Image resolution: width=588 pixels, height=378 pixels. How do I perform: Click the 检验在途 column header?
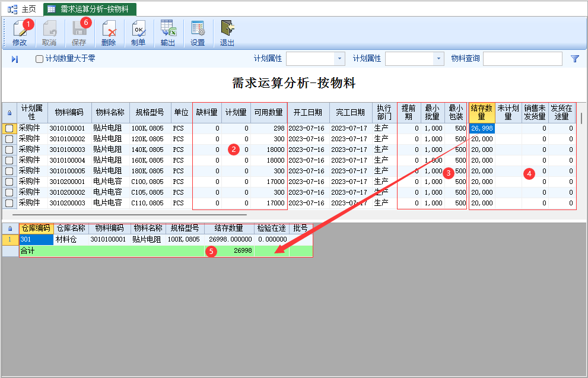tap(272, 228)
